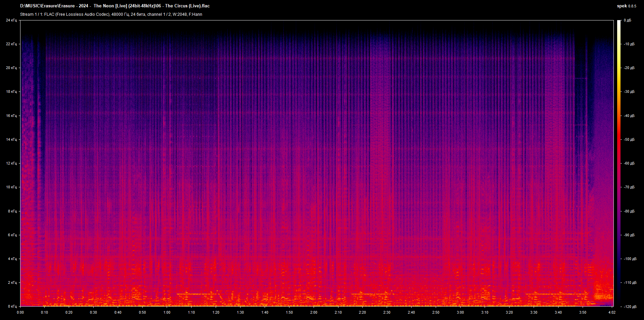The width and height of the screenshot is (644, 320).
Task: Click the 4:02 end time label
Action: (612, 313)
